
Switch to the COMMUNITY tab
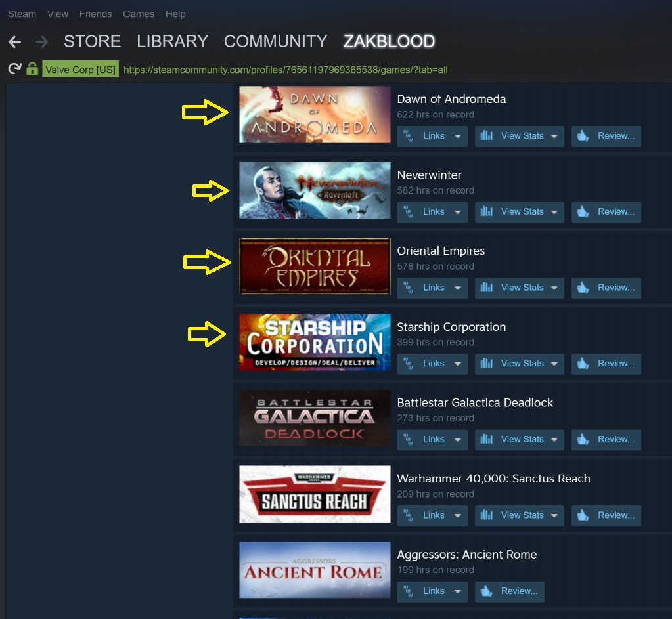coord(276,41)
